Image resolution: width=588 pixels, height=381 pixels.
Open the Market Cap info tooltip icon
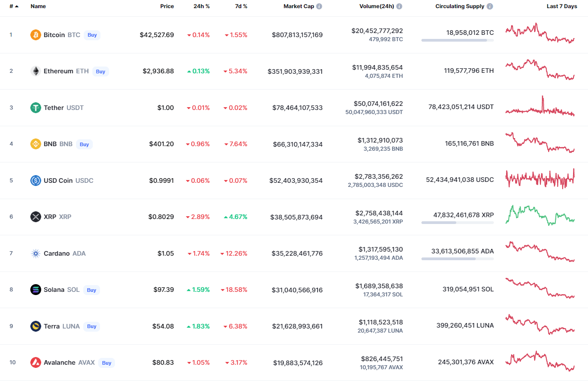(x=319, y=7)
